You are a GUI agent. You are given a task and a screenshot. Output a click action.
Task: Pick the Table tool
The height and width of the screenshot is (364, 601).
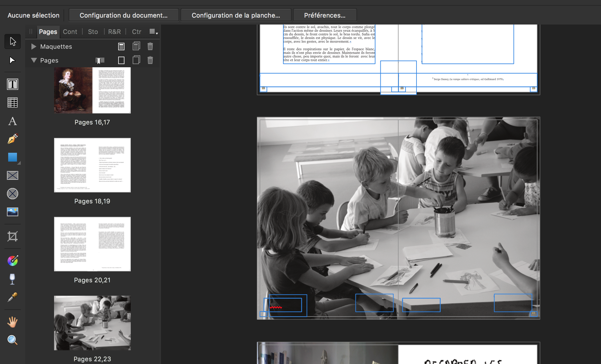[x=13, y=102]
